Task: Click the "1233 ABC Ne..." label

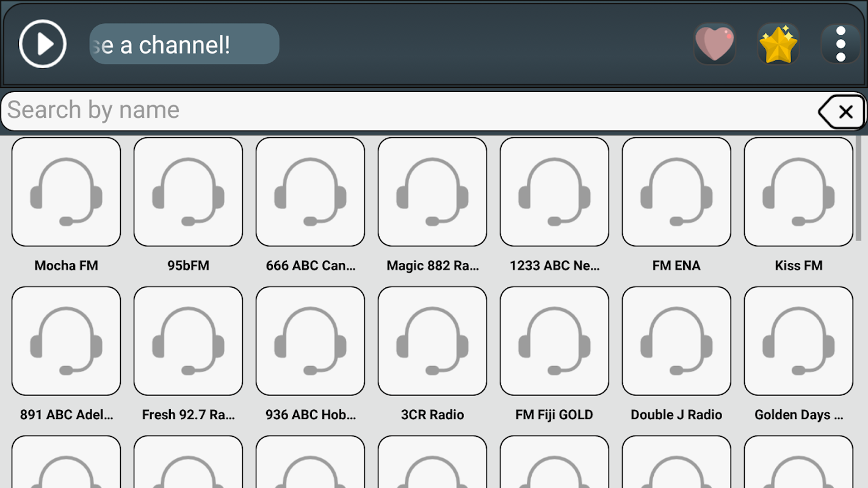Action: point(555,265)
